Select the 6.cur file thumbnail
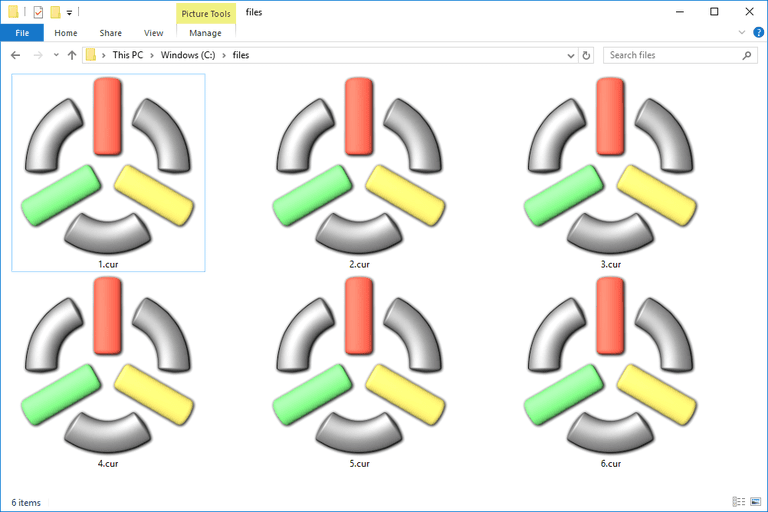This screenshot has height=512, width=768. [x=610, y=365]
